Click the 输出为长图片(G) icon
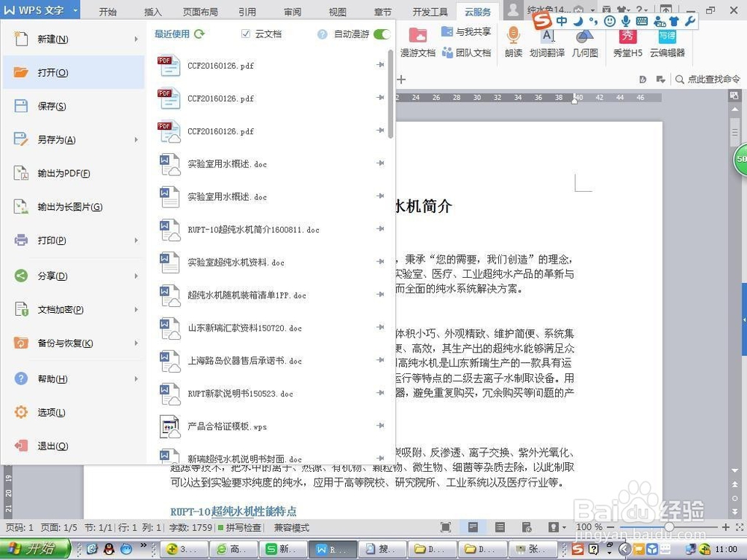The image size is (747, 560). [x=21, y=207]
